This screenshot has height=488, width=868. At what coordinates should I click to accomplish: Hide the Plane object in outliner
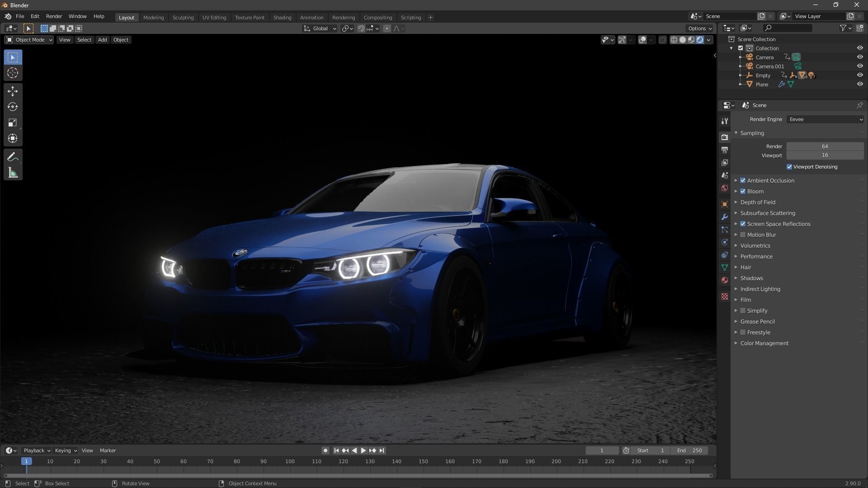click(860, 84)
